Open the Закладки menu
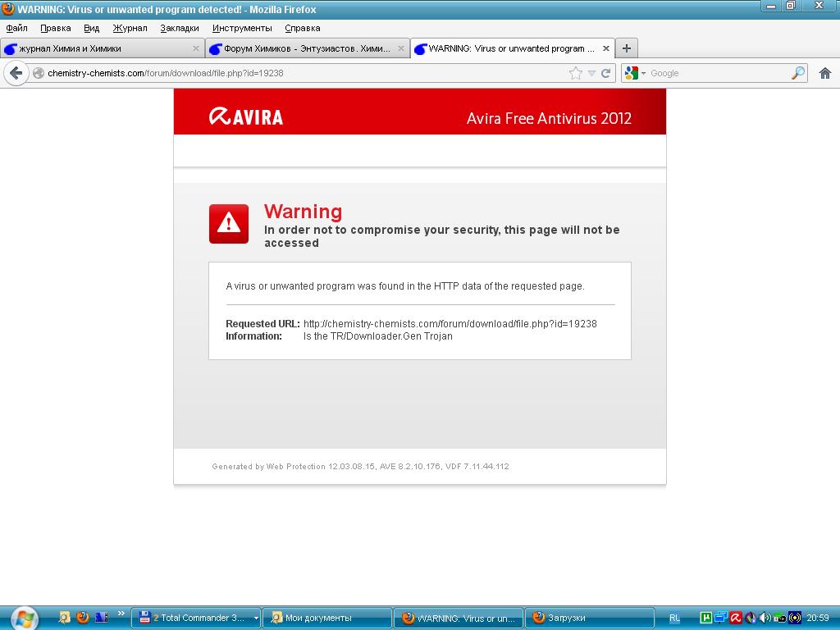Screen dimensions: 840x630 (180, 28)
